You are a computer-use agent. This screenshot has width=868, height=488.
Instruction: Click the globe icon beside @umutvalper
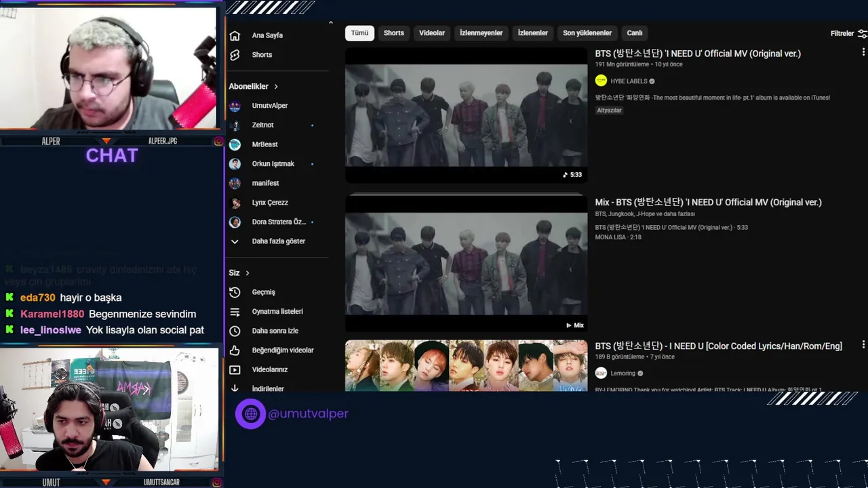click(250, 413)
